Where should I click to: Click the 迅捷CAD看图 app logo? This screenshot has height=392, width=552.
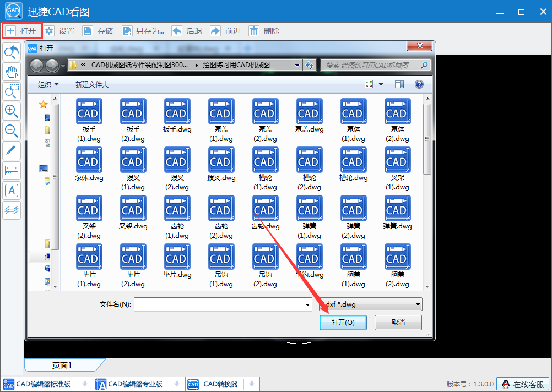14,11
